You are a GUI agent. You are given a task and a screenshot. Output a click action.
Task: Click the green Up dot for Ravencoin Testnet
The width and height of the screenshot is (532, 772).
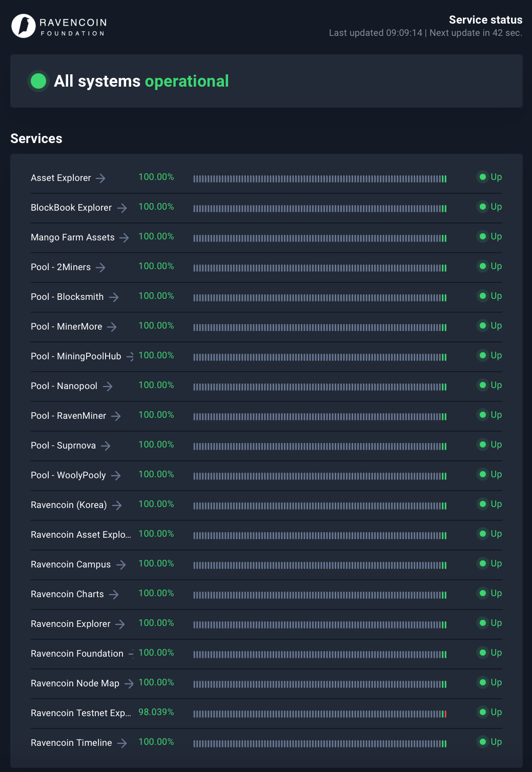[482, 712]
